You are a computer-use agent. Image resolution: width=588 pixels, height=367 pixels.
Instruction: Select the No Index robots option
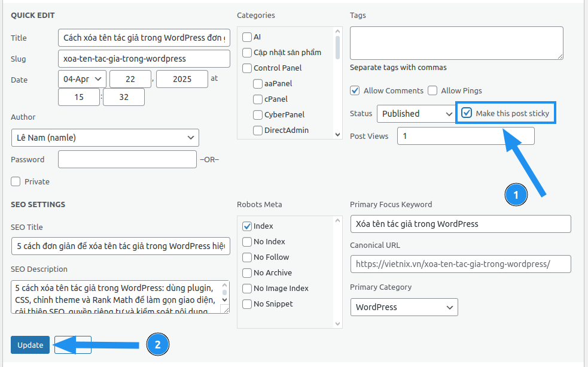click(x=247, y=242)
